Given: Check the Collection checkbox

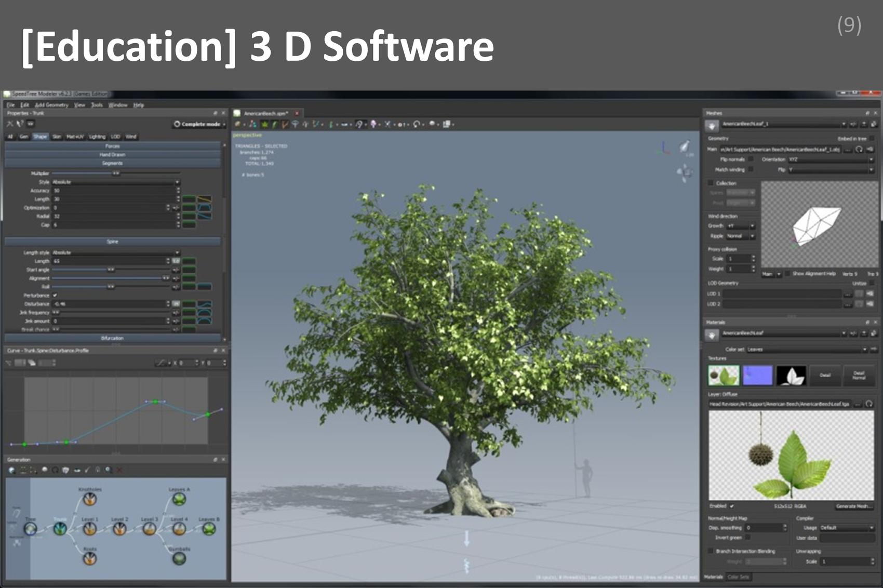Looking at the screenshot, I should click(x=711, y=183).
